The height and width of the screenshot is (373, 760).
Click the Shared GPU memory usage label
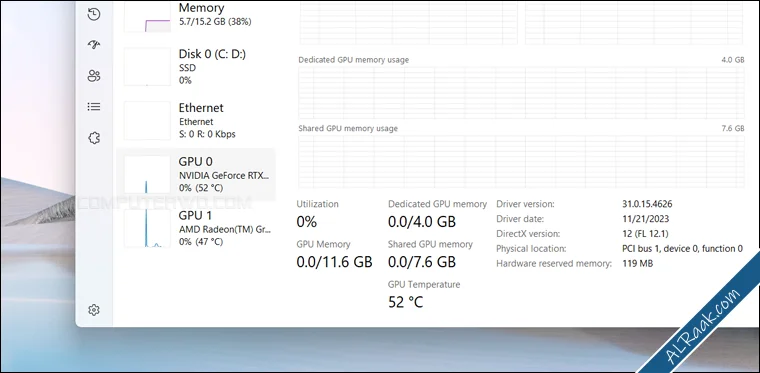[348, 129]
